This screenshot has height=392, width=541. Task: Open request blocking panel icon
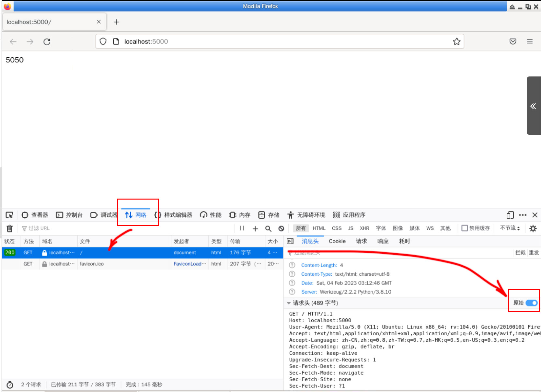(281, 229)
